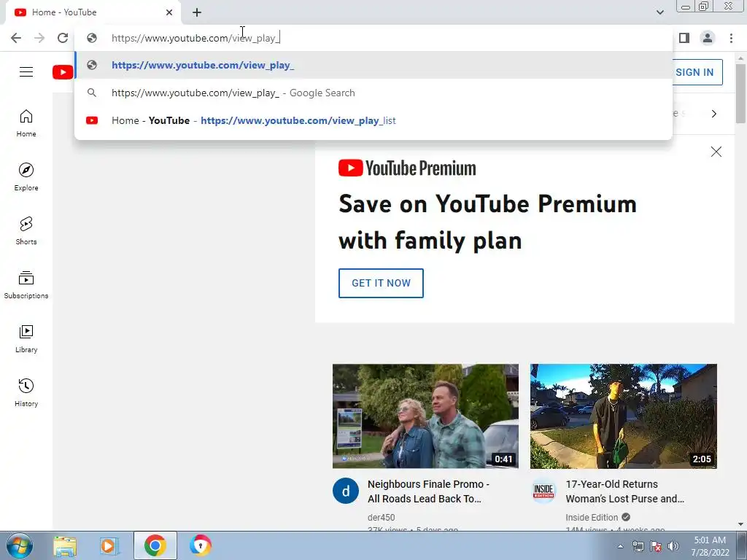Reload the page with refresh icon
The width and height of the screenshot is (747, 560).
tap(63, 38)
